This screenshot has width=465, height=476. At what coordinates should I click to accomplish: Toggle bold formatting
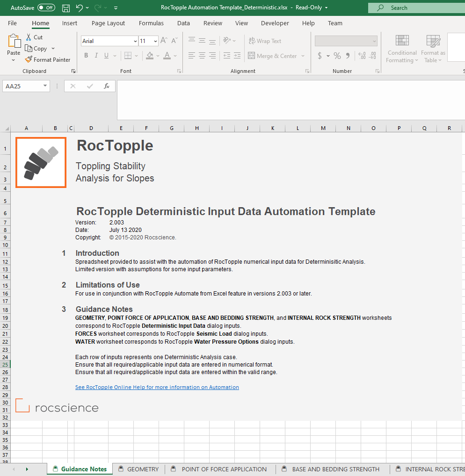click(x=86, y=56)
